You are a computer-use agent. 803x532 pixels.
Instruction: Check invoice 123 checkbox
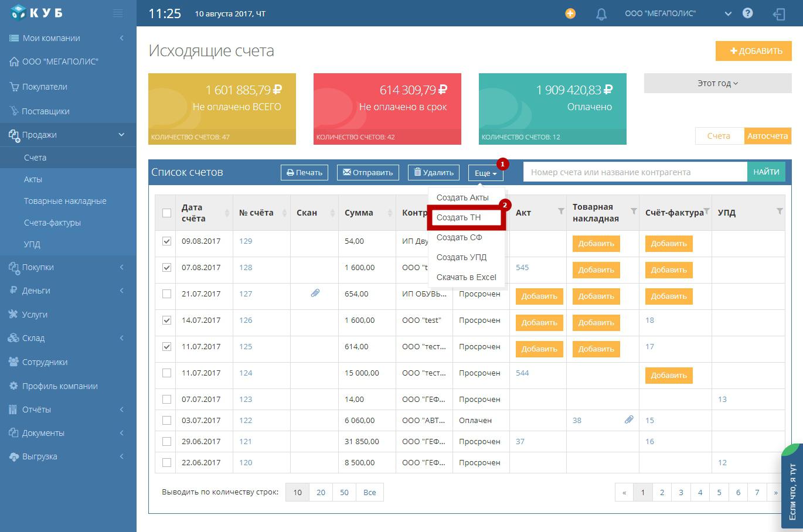tap(166, 399)
